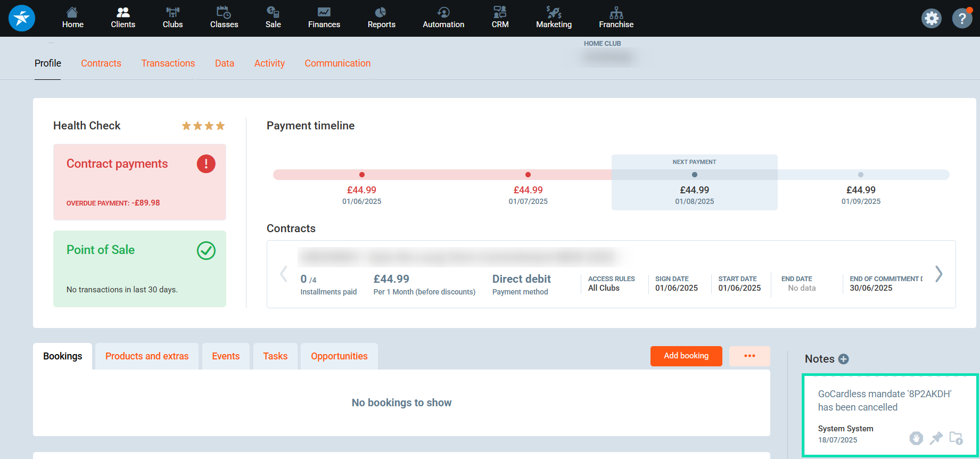Show the next contract with the right chevron
This screenshot has width=980, height=459.
[x=939, y=274]
